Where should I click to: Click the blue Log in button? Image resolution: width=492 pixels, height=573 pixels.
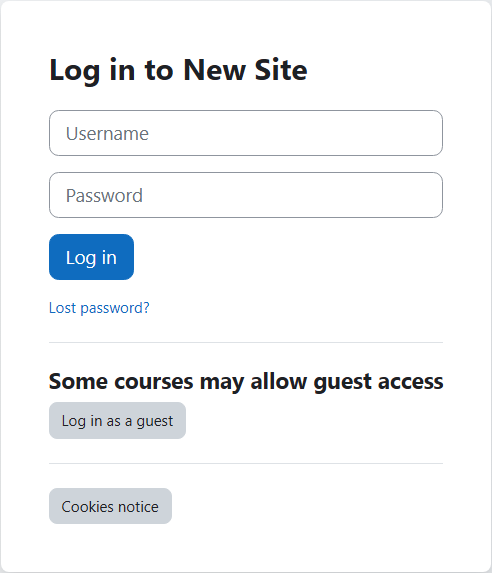click(x=91, y=257)
